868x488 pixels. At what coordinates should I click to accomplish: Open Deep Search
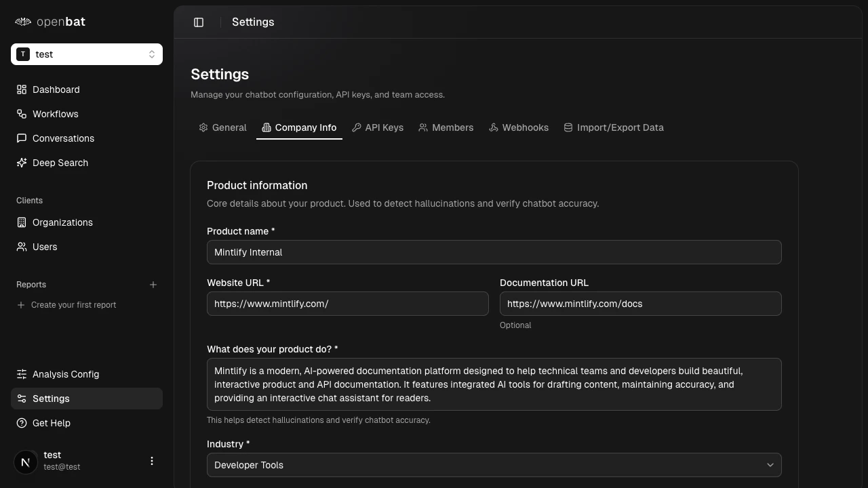60,163
